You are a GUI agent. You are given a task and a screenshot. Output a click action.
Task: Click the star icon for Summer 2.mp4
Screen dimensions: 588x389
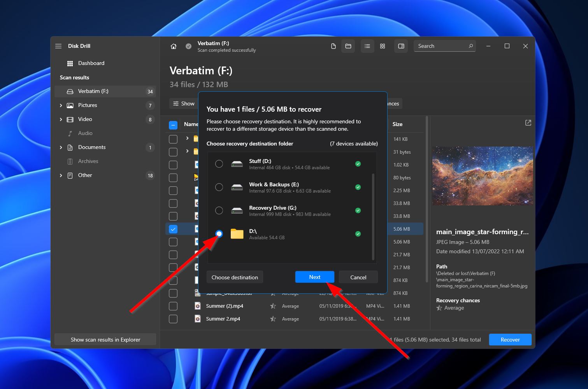click(273, 319)
